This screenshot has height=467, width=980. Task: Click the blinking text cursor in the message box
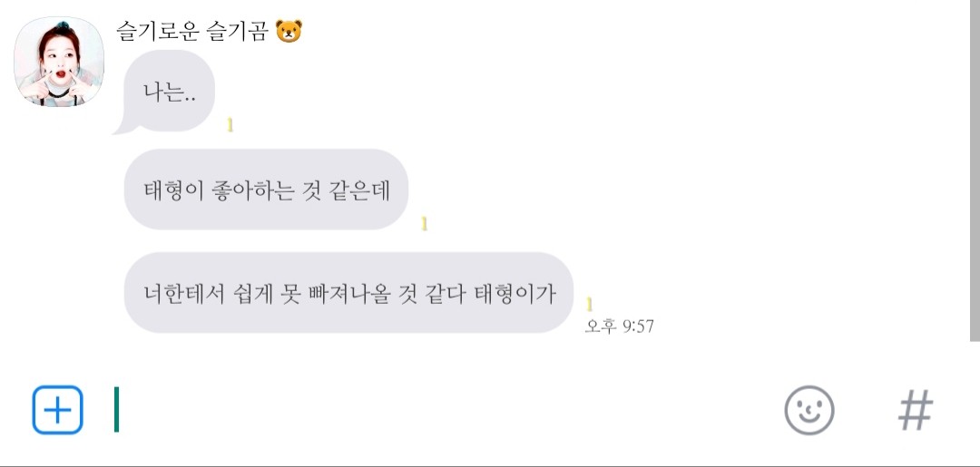pyautogui.click(x=116, y=410)
